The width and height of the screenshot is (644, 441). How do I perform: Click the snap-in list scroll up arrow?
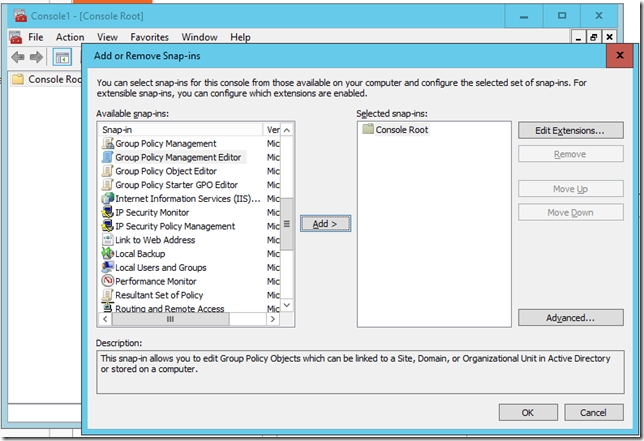287,130
